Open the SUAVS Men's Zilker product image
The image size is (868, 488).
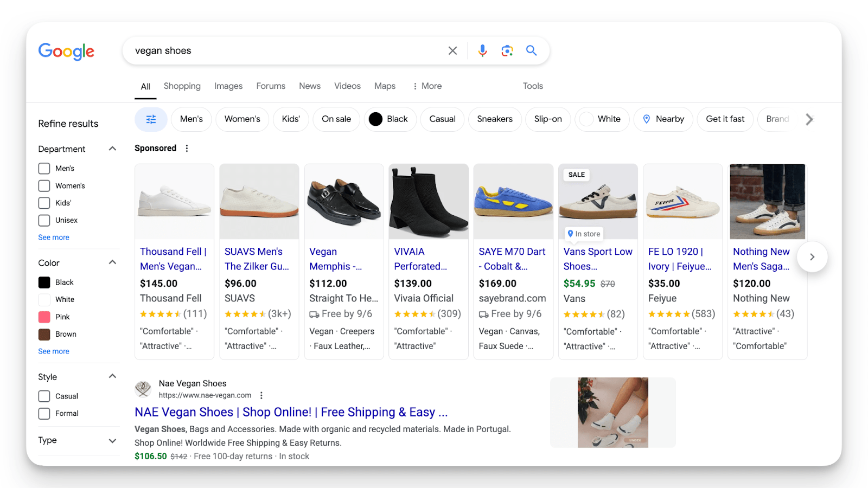pyautogui.click(x=259, y=202)
